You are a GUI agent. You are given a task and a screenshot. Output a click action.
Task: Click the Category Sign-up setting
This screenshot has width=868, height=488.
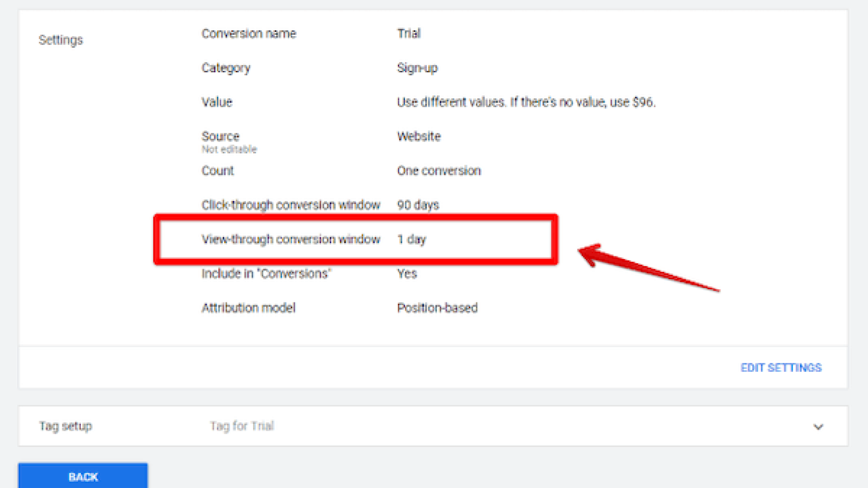(x=417, y=68)
